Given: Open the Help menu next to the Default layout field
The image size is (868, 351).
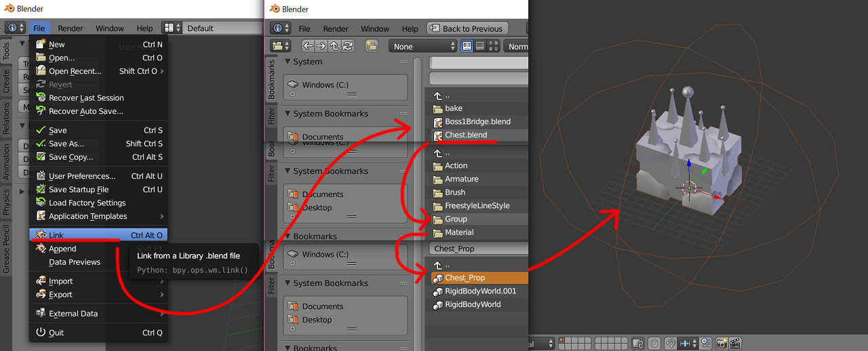Looking at the screenshot, I should (144, 28).
